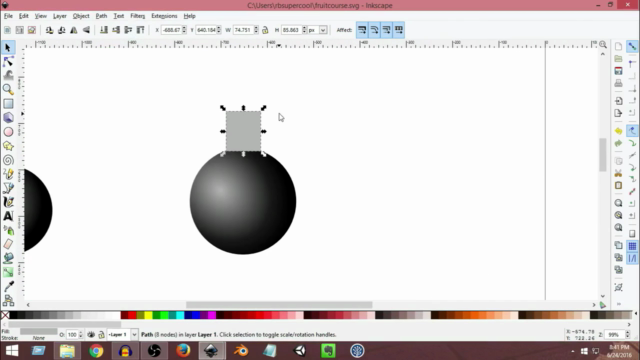Open Blender from the taskbar
The height and width of the screenshot is (360, 640).
click(x=241, y=351)
